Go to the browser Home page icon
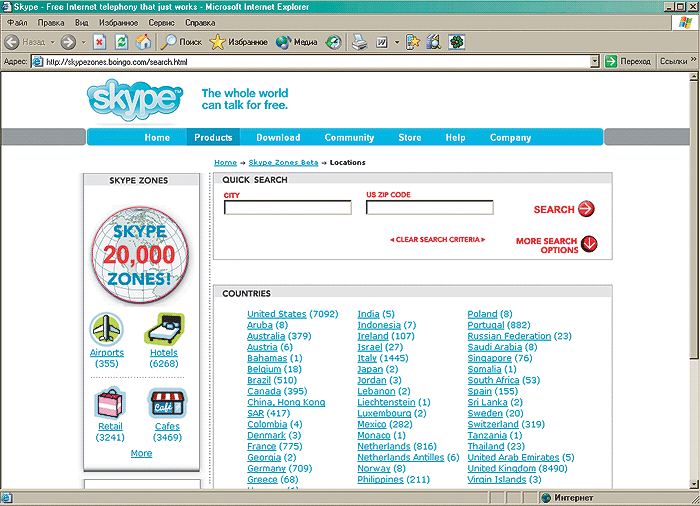 click(x=144, y=42)
